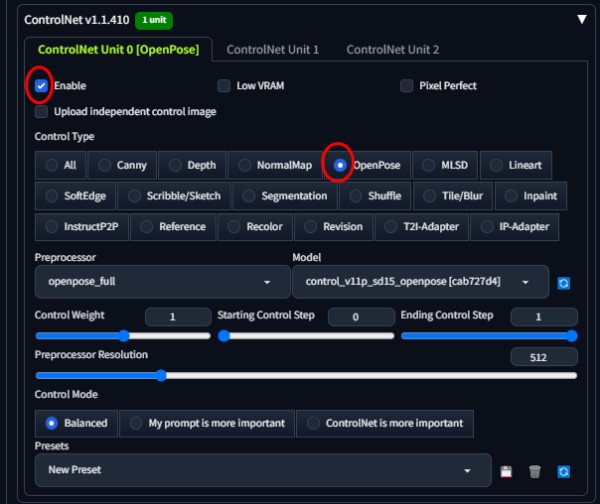This screenshot has height=504, width=600.
Task: Pick the Recolor control type
Action: point(255,227)
